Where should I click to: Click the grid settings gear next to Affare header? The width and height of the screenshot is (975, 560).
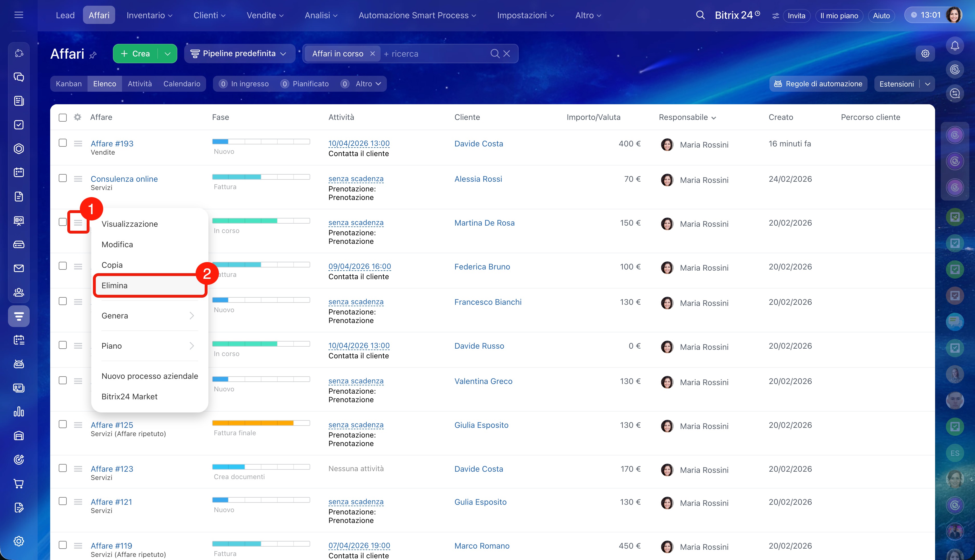point(77,117)
